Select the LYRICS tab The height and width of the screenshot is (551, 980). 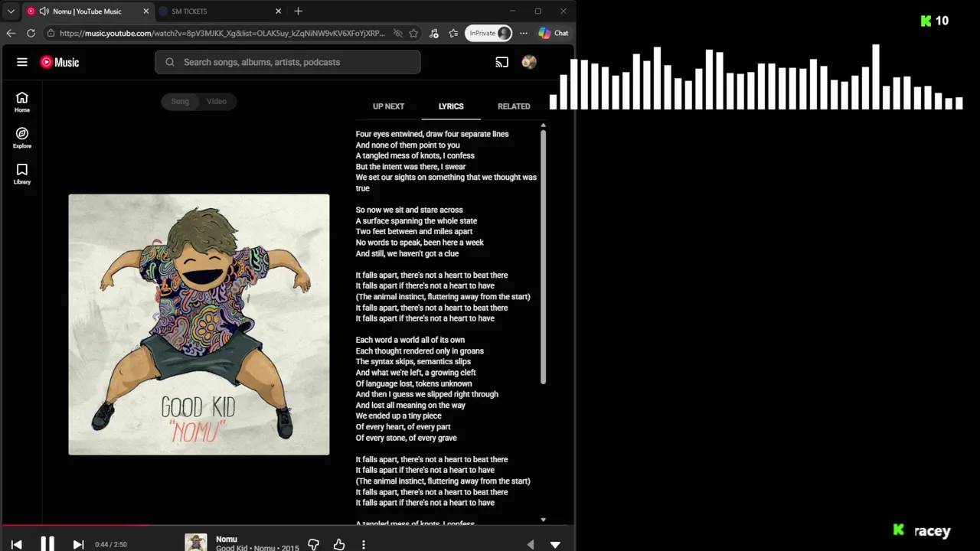pyautogui.click(x=451, y=106)
